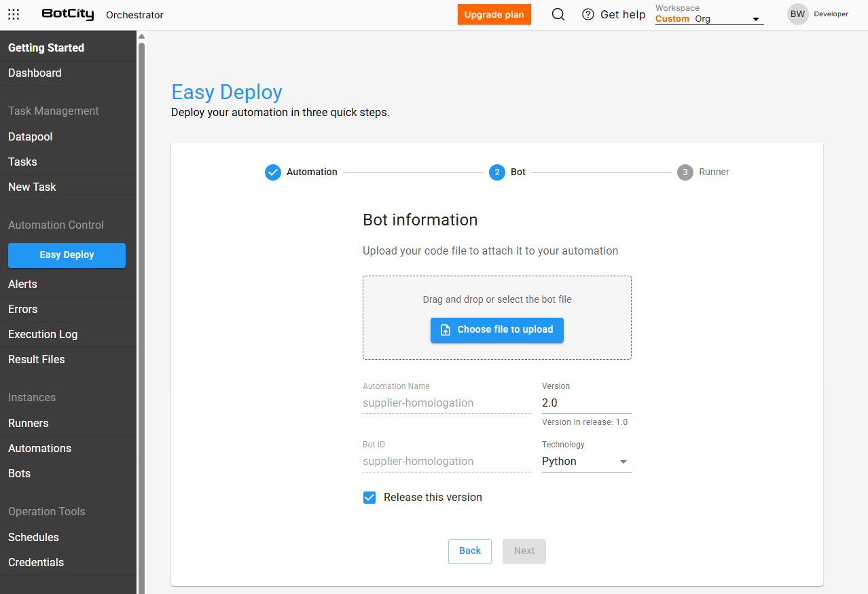Open Bots in the sidebar

[68, 474]
